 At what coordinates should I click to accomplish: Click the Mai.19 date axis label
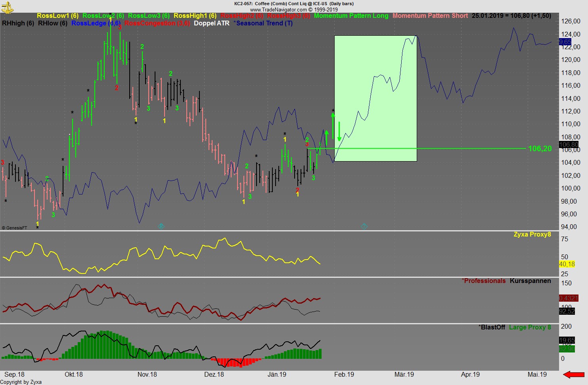pyautogui.click(x=537, y=375)
